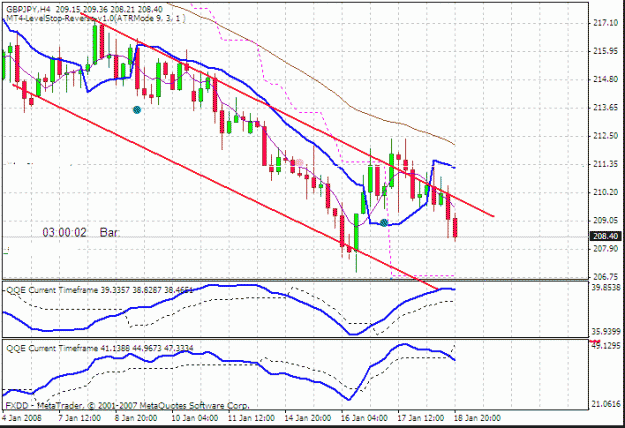
Task: Click the pink dot marker near 211.35
Action: (x=299, y=163)
